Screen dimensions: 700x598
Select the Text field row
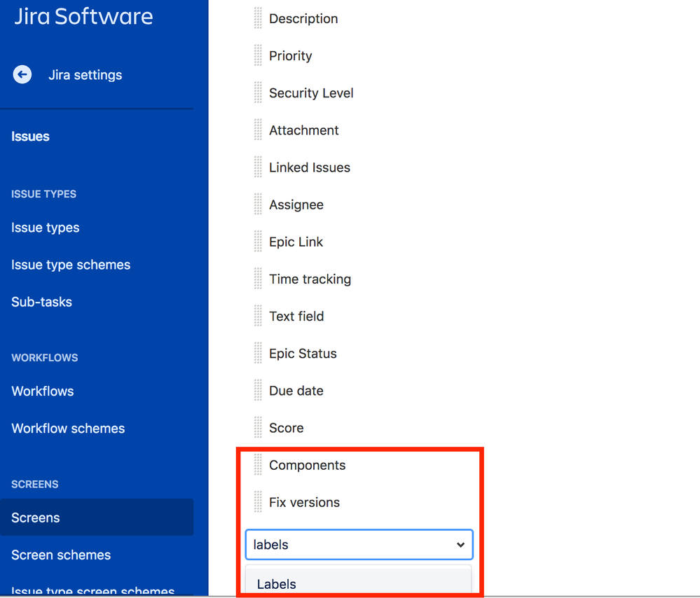point(296,316)
